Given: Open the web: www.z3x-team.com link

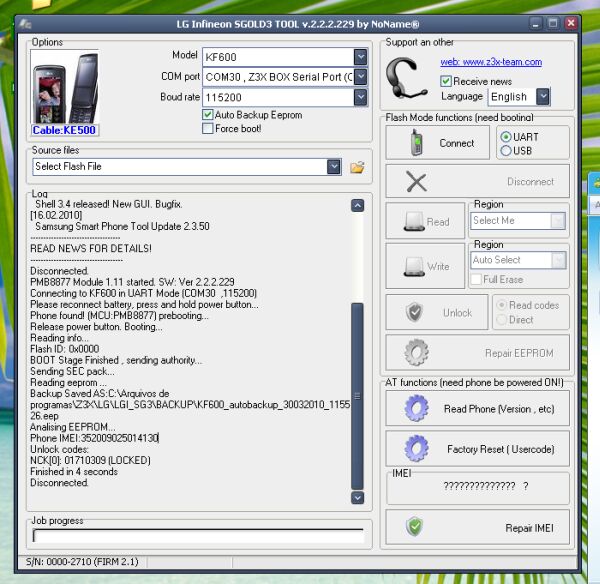Looking at the screenshot, I should point(491,62).
